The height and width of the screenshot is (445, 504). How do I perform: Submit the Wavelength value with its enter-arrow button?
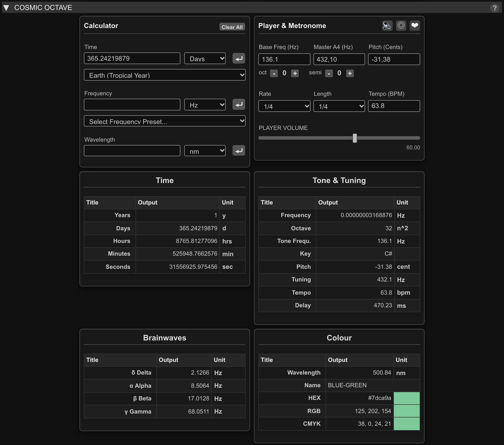point(239,151)
